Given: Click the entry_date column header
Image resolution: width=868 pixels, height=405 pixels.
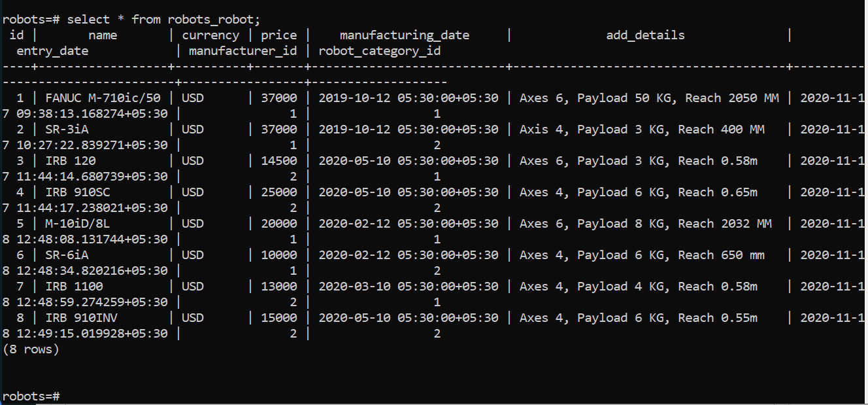Looking at the screenshot, I should pos(52,51).
